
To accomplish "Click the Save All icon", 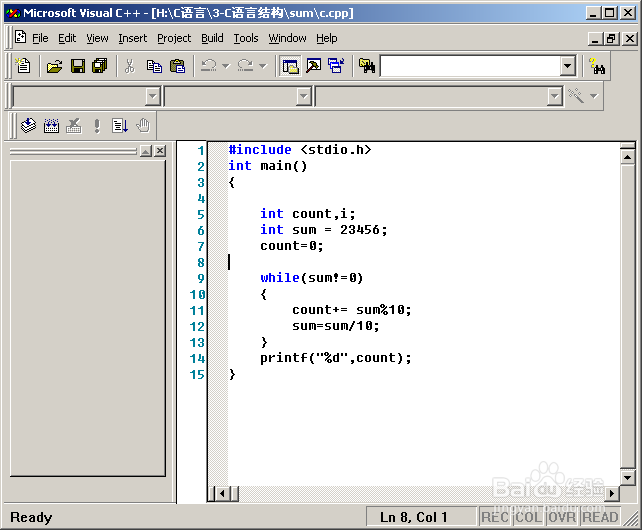I will [x=100, y=66].
